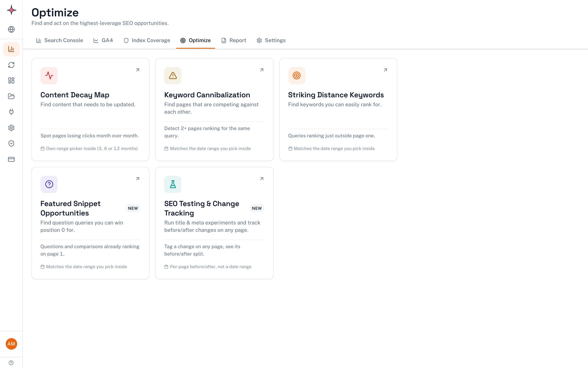Open Keyword Cannibalization via its arrow icon
Screen dimensions: 588x368
point(262,70)
